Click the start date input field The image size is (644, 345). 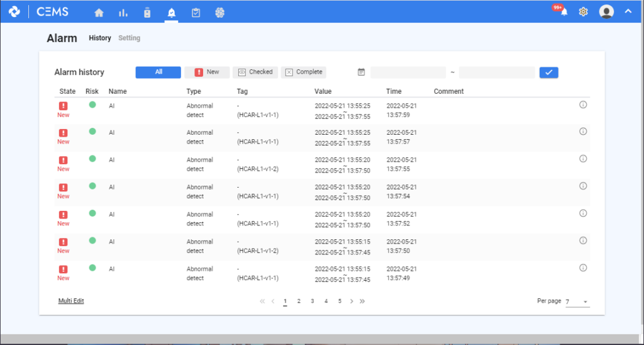(408, 72)
